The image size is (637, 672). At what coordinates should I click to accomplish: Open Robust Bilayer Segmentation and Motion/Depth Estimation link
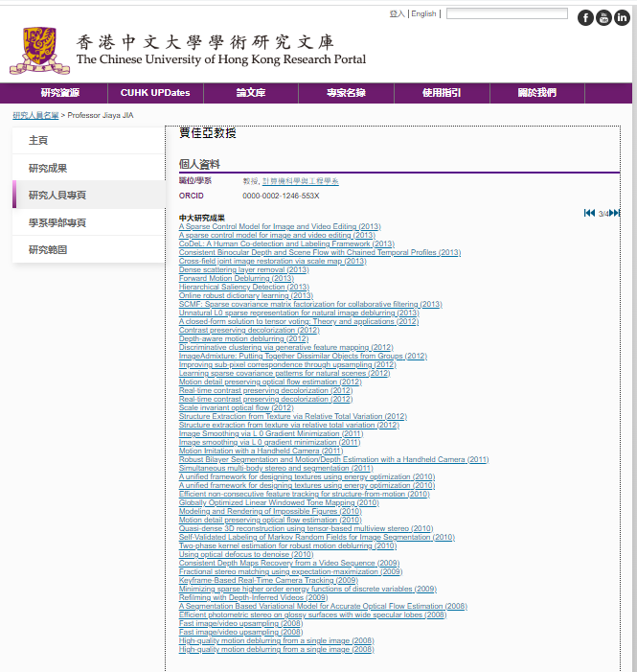coord(333,459)
